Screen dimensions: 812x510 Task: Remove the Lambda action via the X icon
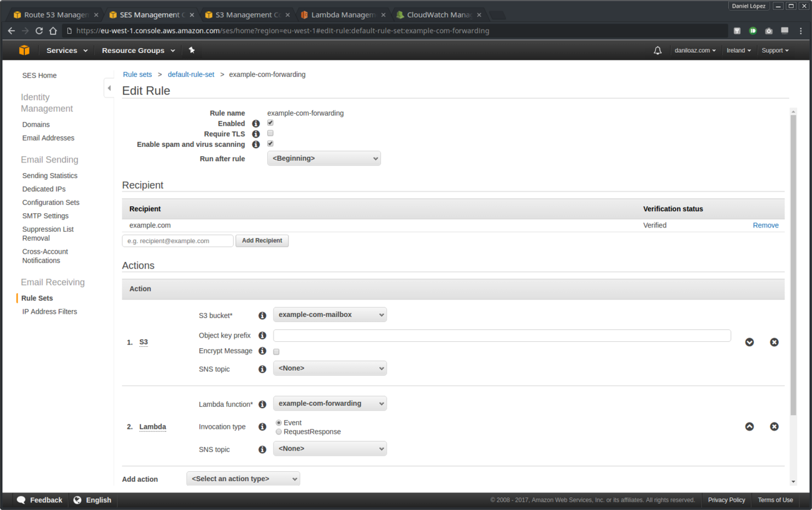pyautogui.click(x=774, y=426)
